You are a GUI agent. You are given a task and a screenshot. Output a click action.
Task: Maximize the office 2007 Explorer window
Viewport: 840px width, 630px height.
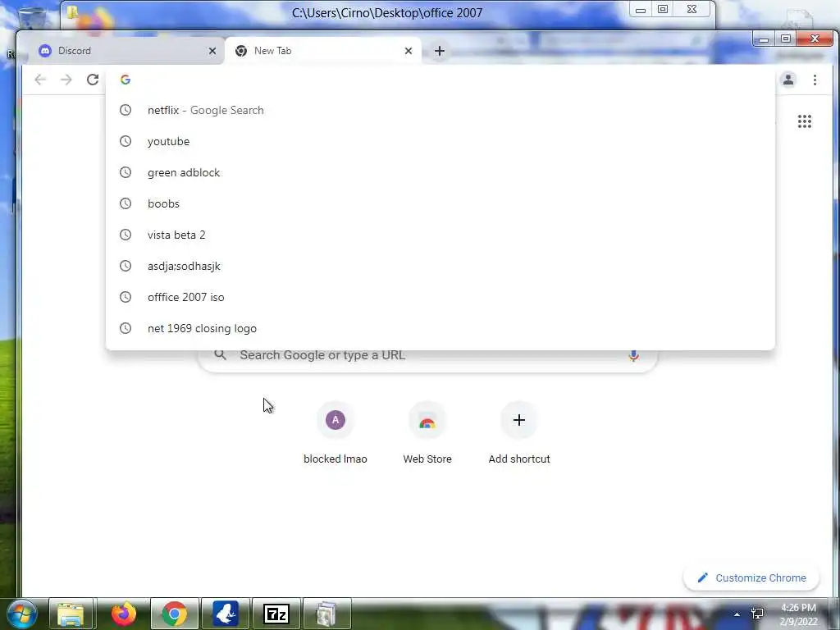click(663, 9)
